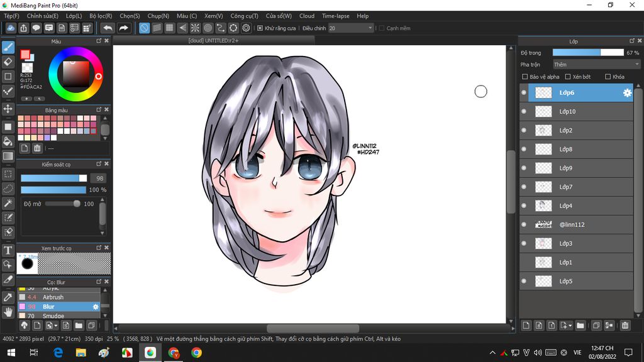Screen dimensions: 644x362
Task: Duplicate layer icon in layer panel
Action: coord(596,326)
